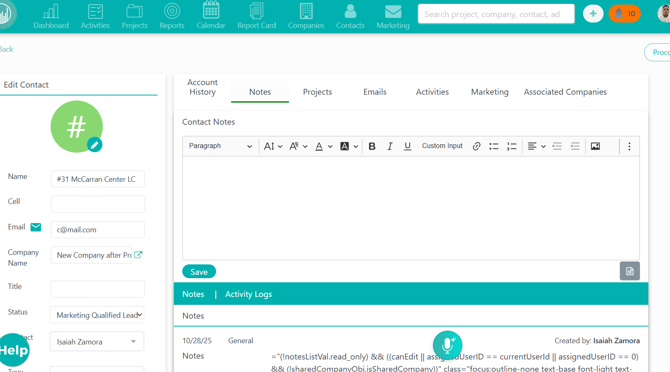The image size is (670, 372).
Task: Open the Status dropdown Marketing Qualified Lead
Action: (97, 315)
